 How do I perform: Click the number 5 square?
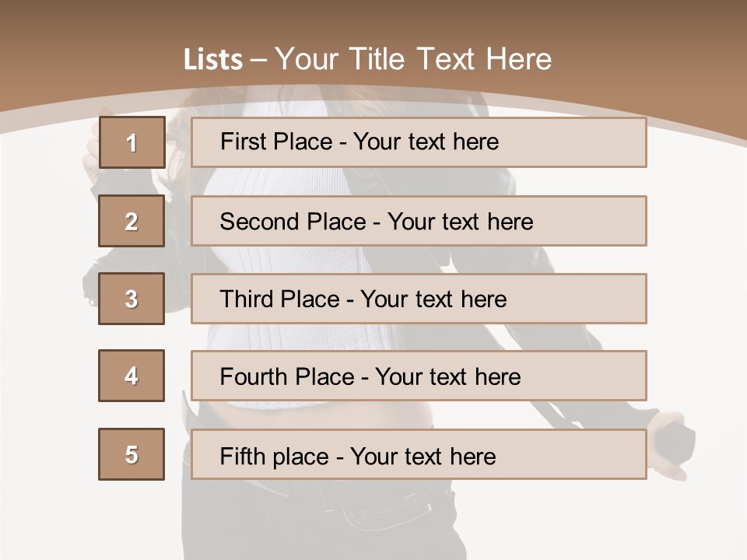(132, 454)
